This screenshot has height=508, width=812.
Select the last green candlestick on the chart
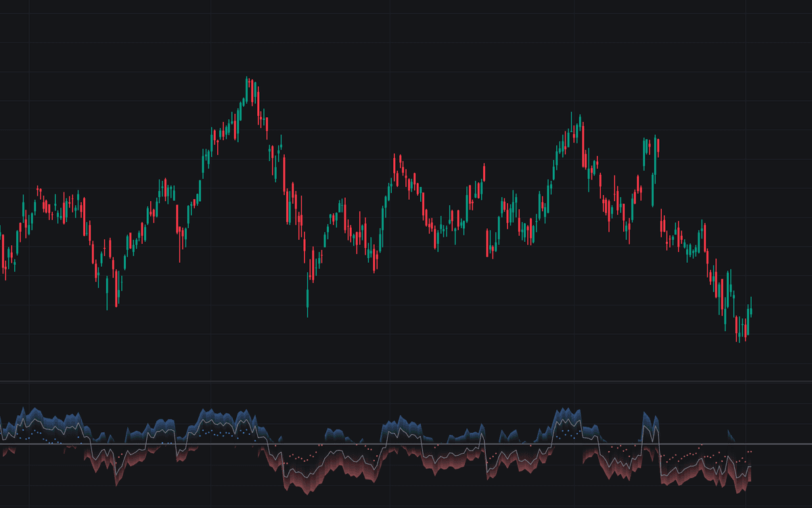coord(751,307)
